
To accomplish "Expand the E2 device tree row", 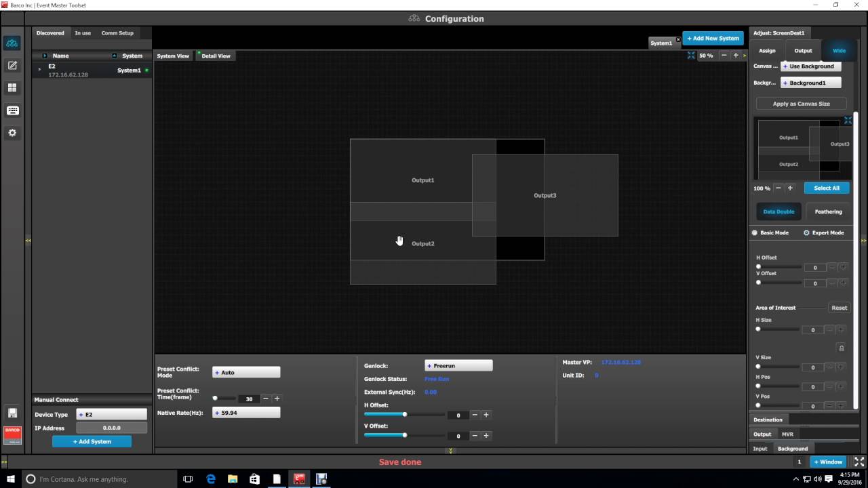I will 39,69.
